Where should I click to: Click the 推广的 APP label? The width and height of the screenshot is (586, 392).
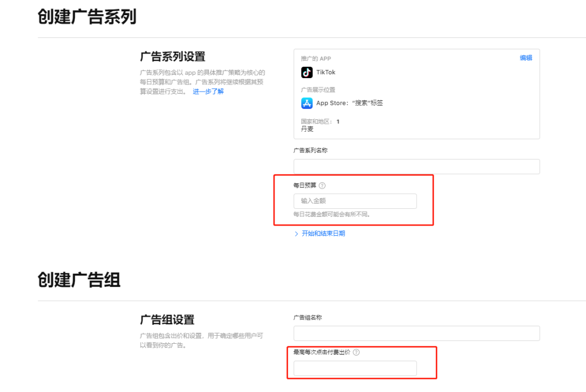tap(316, 59)
